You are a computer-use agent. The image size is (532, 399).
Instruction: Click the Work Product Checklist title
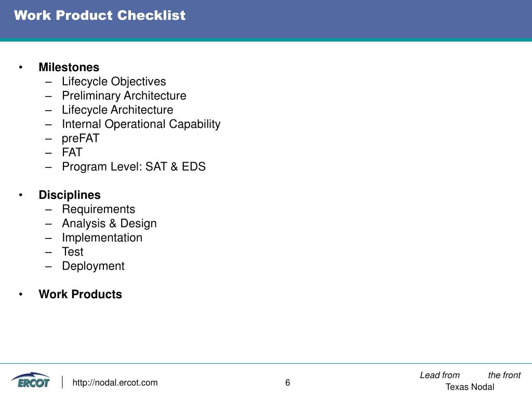click(100, 15)
